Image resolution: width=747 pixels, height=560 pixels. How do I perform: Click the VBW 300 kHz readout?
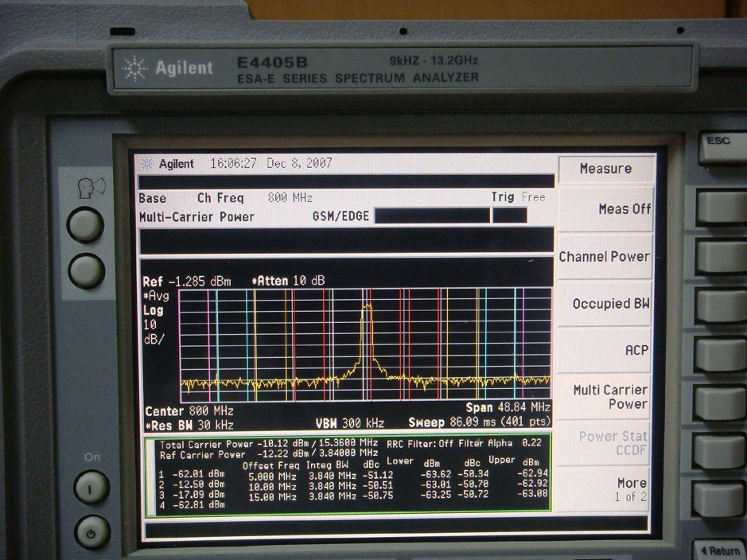click(350, 423)
